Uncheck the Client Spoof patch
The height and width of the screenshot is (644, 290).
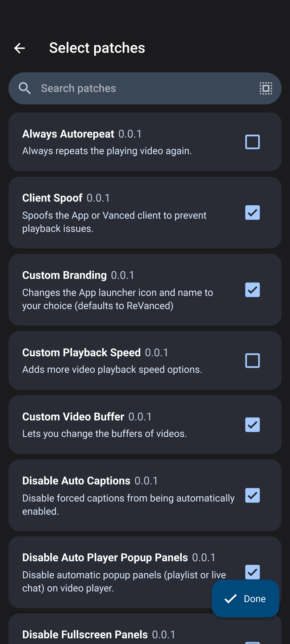pyautogui.click(x=252, y=213)
